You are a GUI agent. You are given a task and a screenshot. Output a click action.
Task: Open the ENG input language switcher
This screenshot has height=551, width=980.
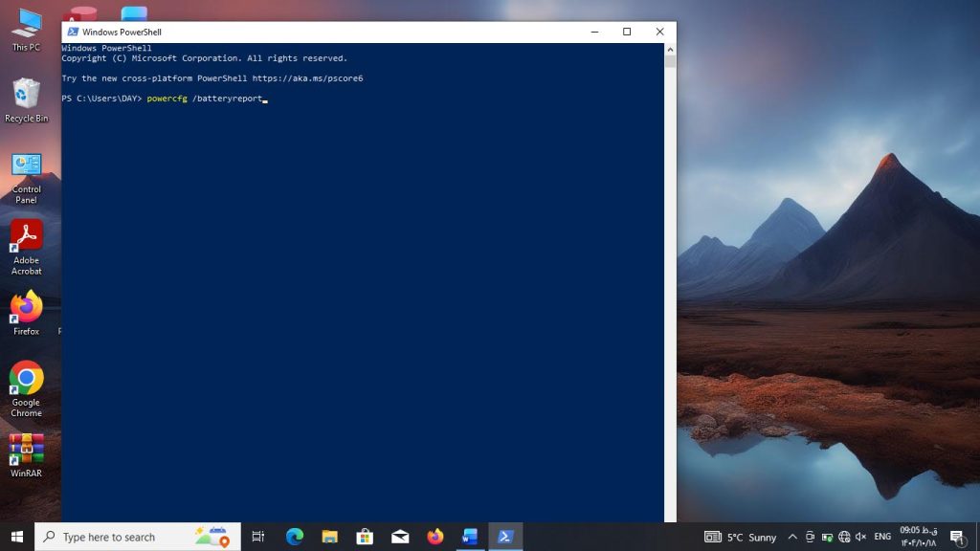click(882, 537)
